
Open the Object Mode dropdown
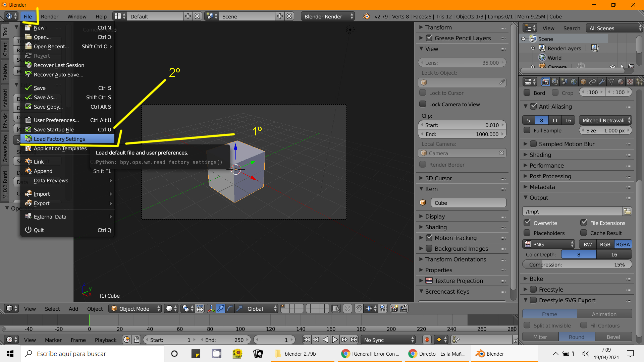(135, 309)
